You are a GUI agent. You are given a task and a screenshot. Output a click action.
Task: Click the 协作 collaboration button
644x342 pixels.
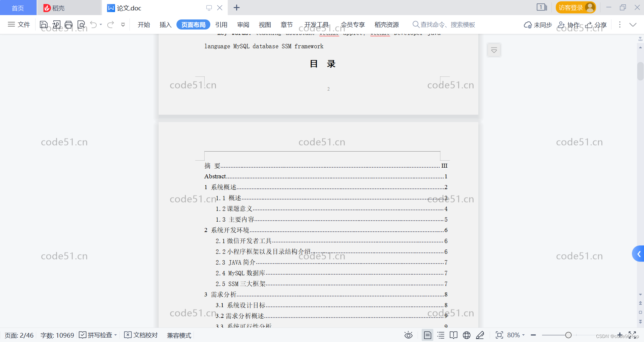pyautogui.click(x=569, y=25)
